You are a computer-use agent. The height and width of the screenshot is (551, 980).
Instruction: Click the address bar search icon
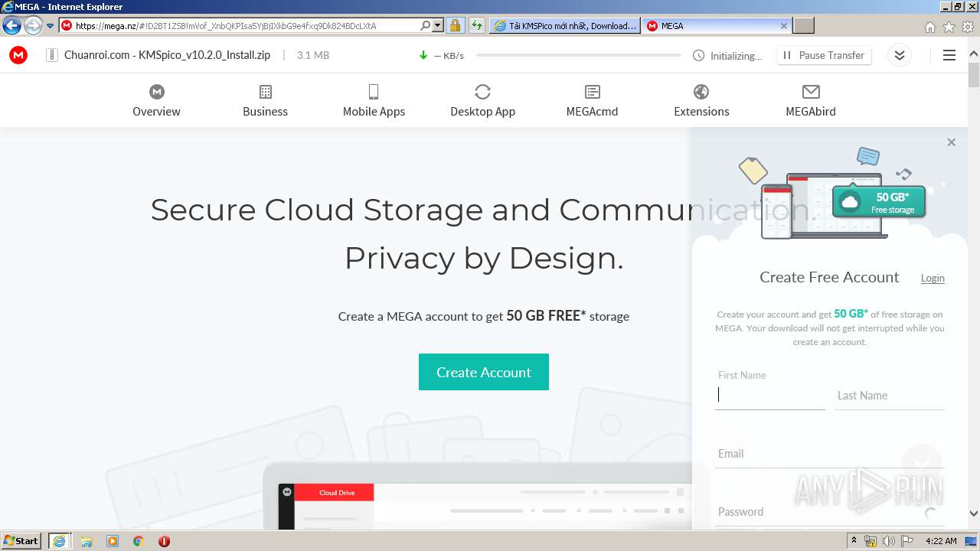pyautogui.click(x=426, y=26)
